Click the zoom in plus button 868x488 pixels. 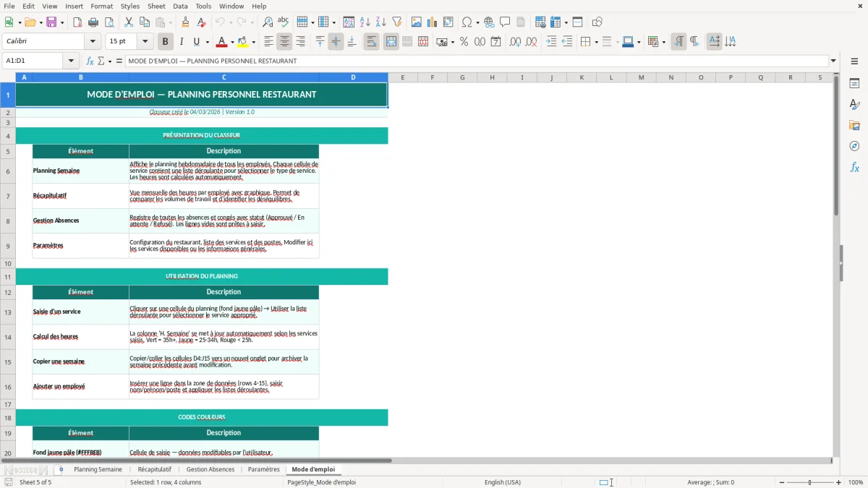tap(838, 482)
